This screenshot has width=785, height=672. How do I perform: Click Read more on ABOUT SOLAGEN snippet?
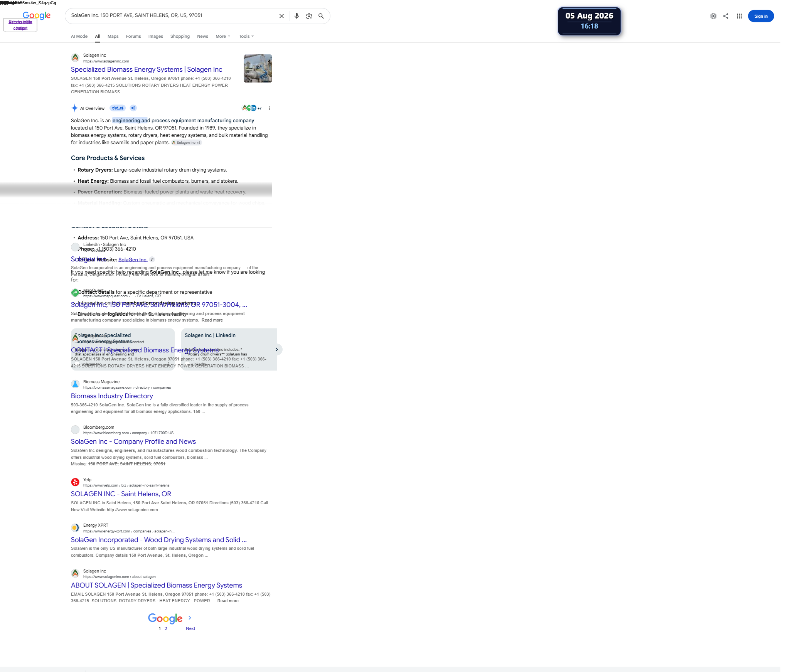click(228, 601)
